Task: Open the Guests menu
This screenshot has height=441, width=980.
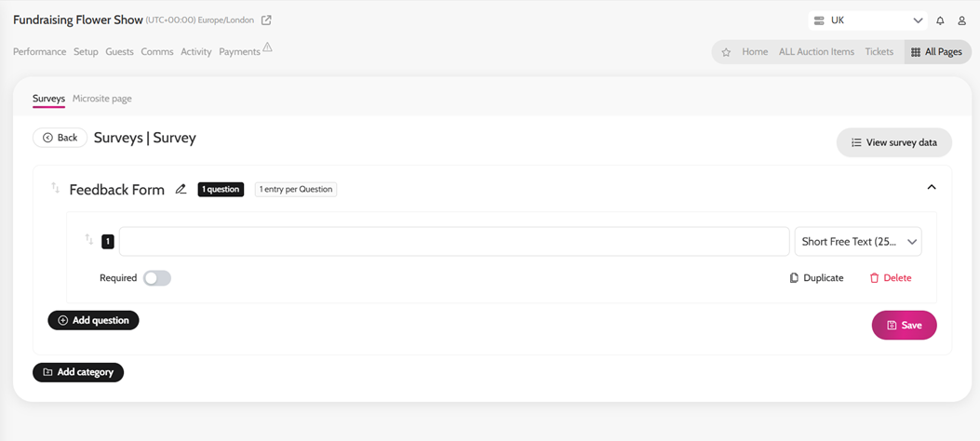Action: click(119, 52)
